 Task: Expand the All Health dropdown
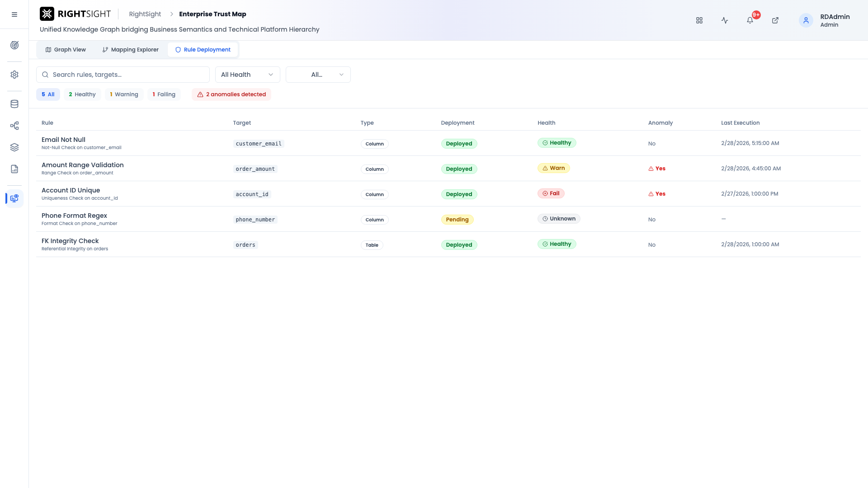point(248,75)
